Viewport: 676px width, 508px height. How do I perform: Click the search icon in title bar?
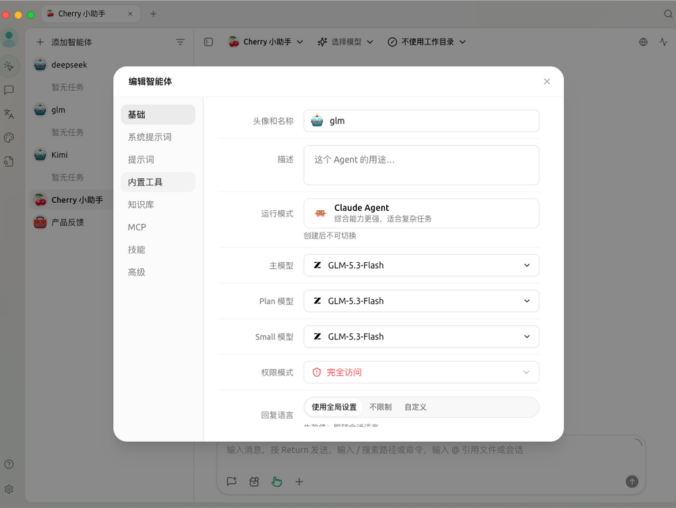[668, 14]
